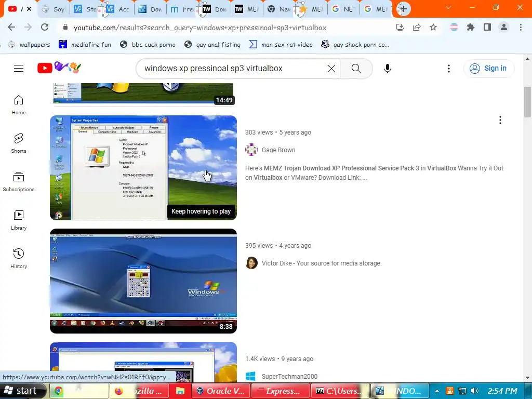This screenshot has height=399, width=532.
Task: Toggle the browser side panel
Action: tap(487, 27)
